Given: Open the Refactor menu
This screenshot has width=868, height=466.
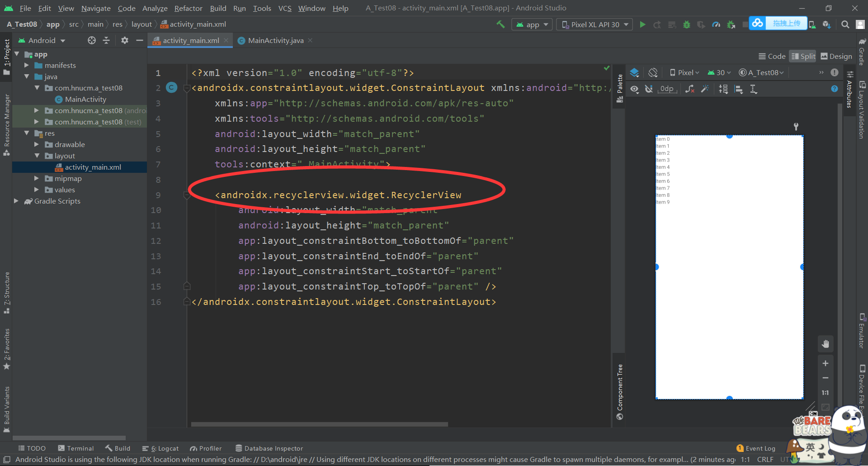Looking at the screenshot, I should click(x=188, y=8).
